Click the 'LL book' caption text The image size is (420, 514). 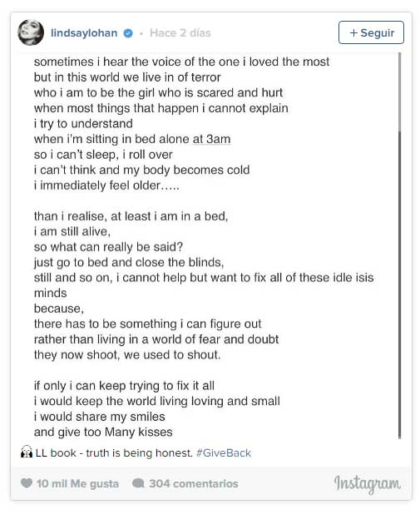(x=56, y=452)
